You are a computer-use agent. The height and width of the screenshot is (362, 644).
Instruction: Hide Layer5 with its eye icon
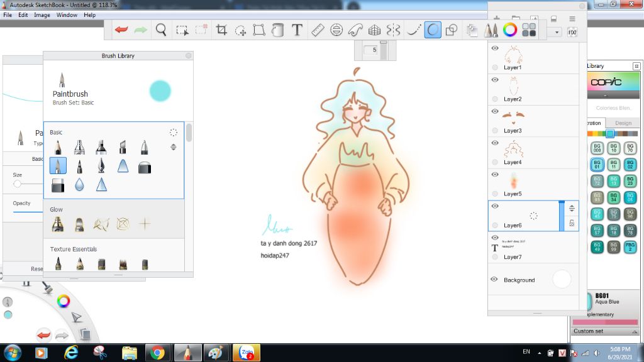click(x=495, y=175)
